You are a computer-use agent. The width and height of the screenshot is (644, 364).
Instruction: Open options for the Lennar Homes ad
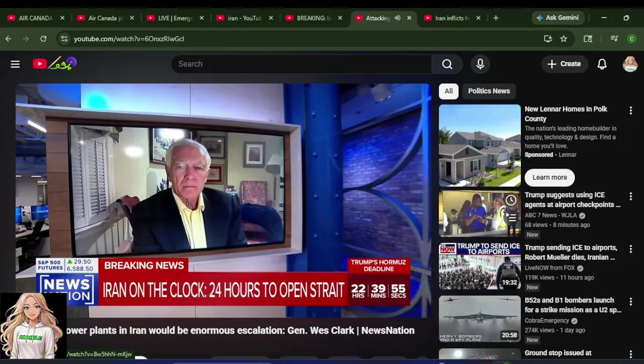click(x=630, y=110)
